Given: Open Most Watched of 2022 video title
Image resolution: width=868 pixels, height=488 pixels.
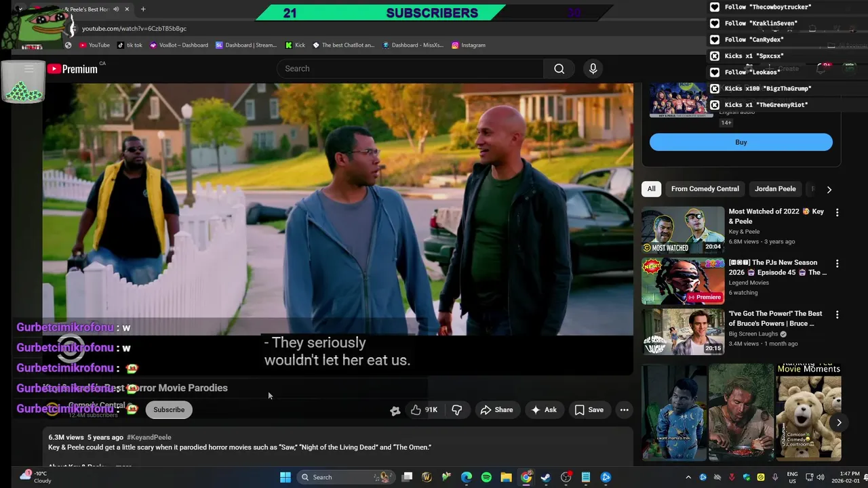Looking at the screenshot, I should tap(776, 216).
